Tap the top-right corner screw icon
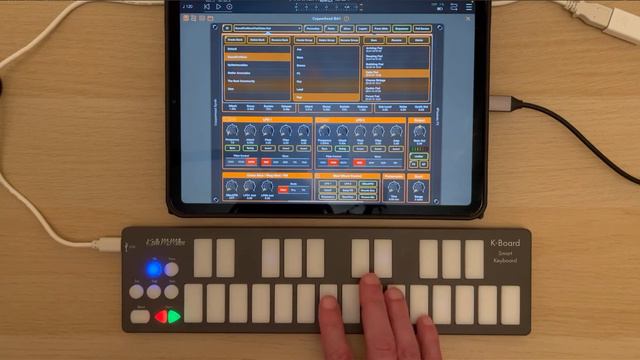Screen dimensions: 640x360 [439, 27]
